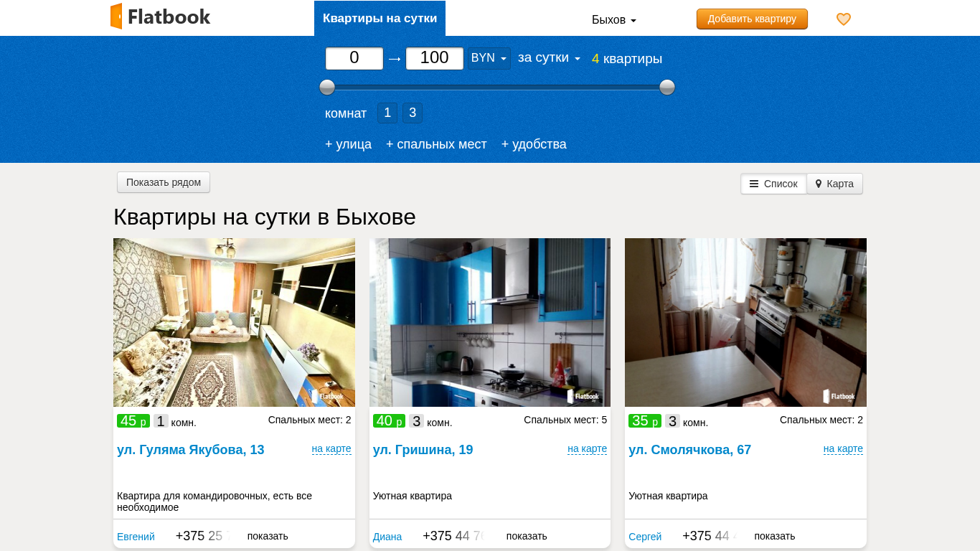Toggle the 3-room filter

(x=413, y=113)
